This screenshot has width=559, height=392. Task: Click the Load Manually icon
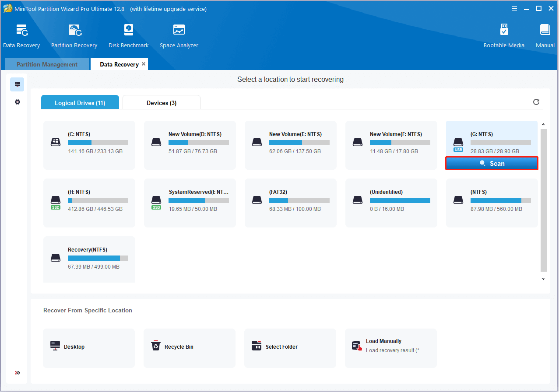click(x=357, y=346)
